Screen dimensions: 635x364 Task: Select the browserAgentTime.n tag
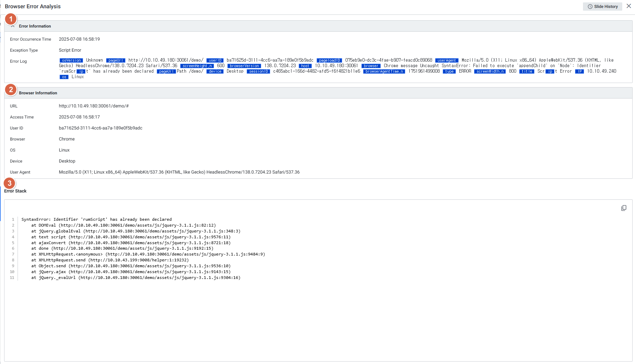pos(384,71)
